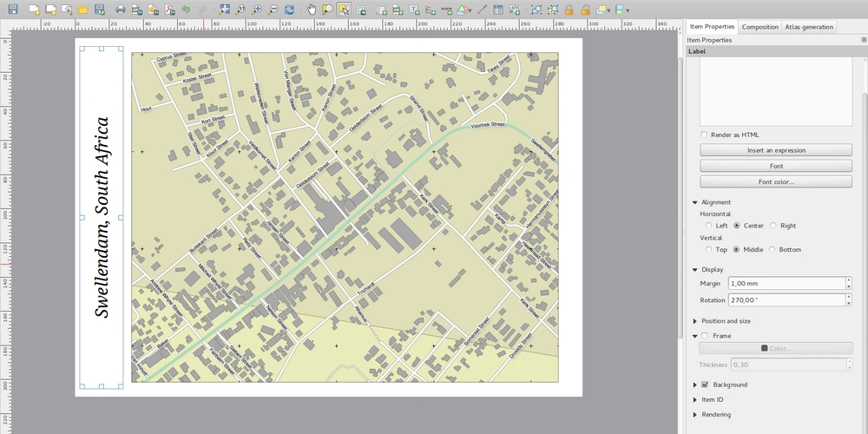This screenshot has width=868, height=434.
Task: Ungroup the selected items
Action: click(553, 10)
